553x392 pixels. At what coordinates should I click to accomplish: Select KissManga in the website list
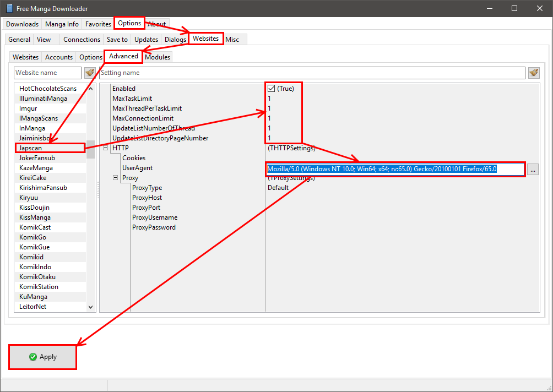(x=50, y=217)
